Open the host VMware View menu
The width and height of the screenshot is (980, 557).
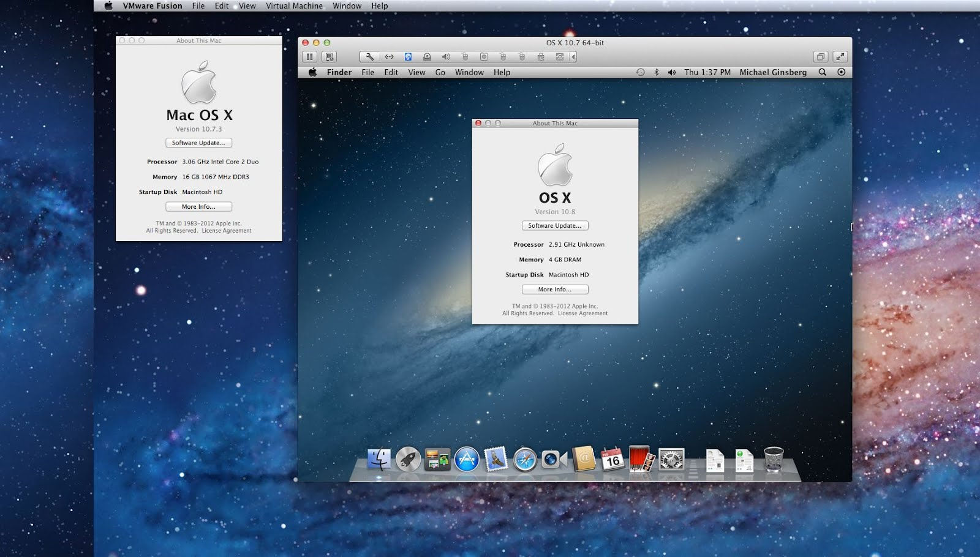(247, 6)
